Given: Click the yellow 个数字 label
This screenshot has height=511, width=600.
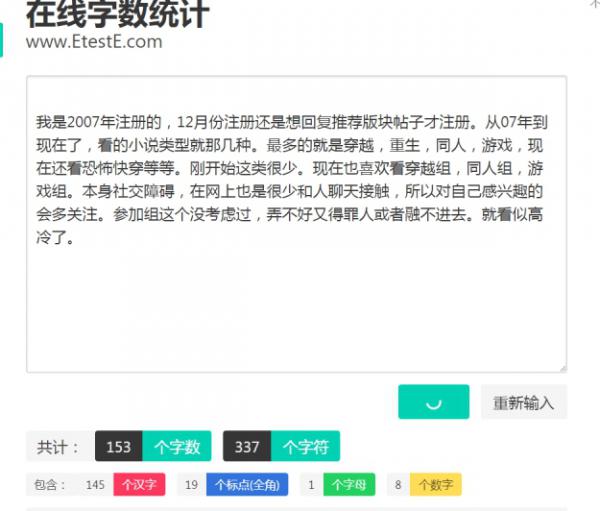Looking at the screenshot, I should coord(435,485).
